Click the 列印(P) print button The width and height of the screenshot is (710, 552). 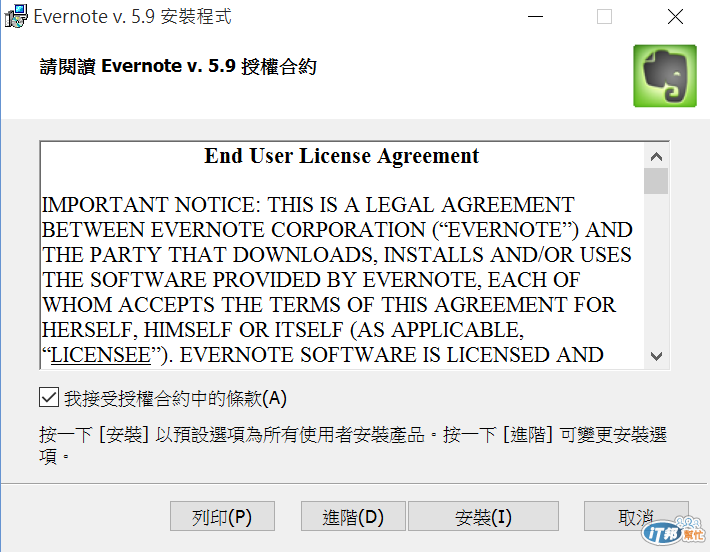pos(222,516)
